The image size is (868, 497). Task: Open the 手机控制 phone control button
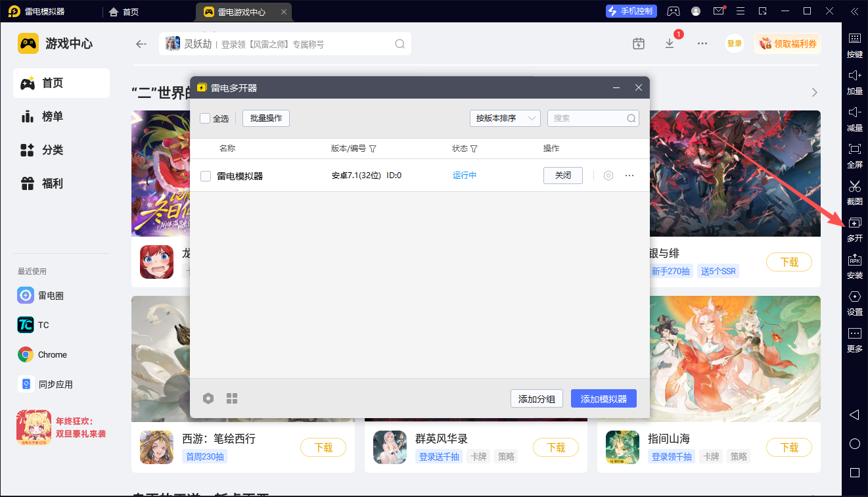click(631, 11)
